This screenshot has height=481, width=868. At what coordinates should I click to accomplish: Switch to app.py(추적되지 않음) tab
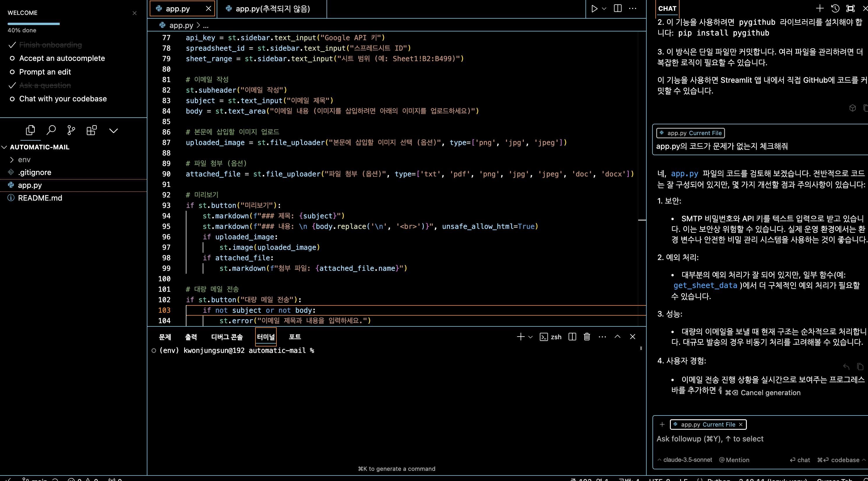(272, 9)
